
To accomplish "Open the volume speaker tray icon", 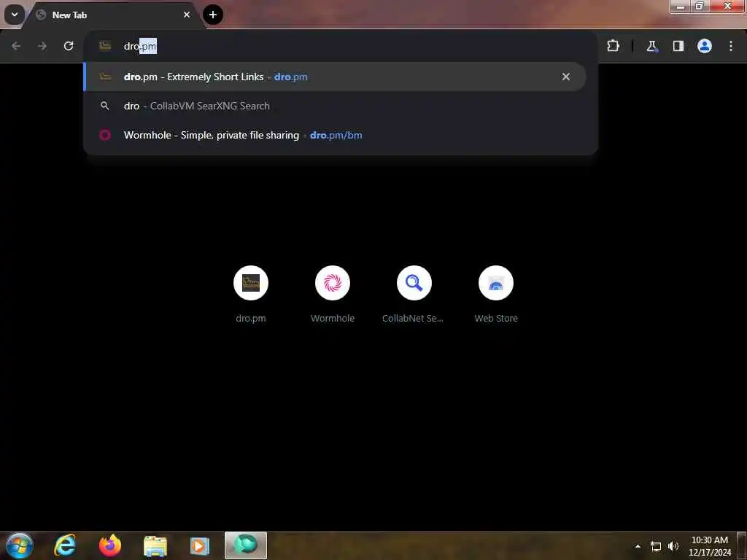I will point(673,546).
